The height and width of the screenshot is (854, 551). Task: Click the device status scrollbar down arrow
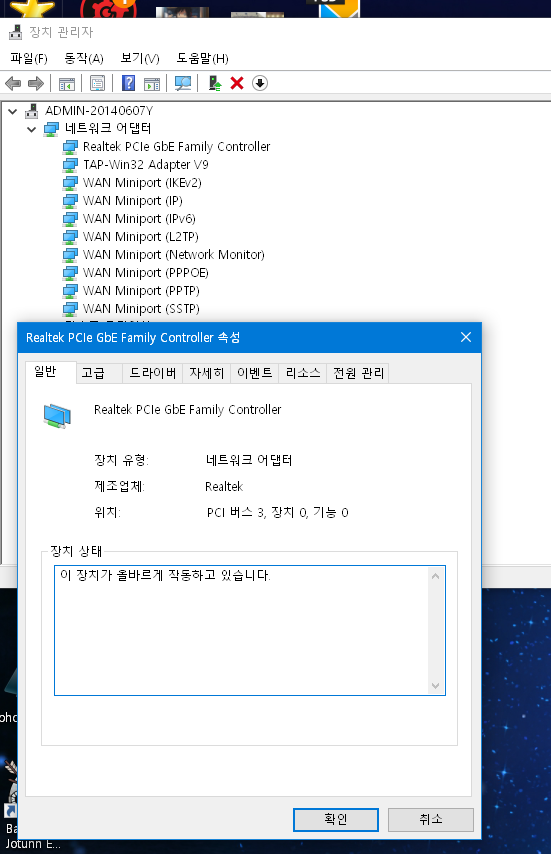click(435, 686)
